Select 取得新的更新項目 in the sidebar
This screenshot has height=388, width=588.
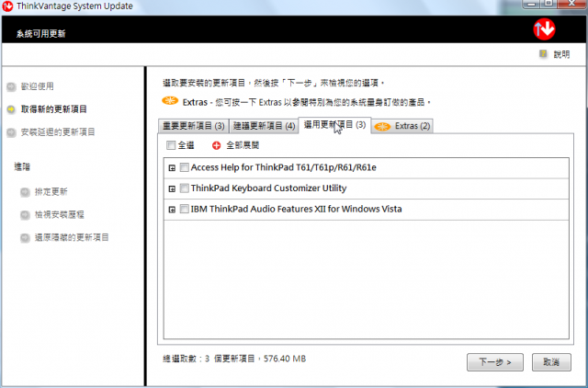coord(53,109)
